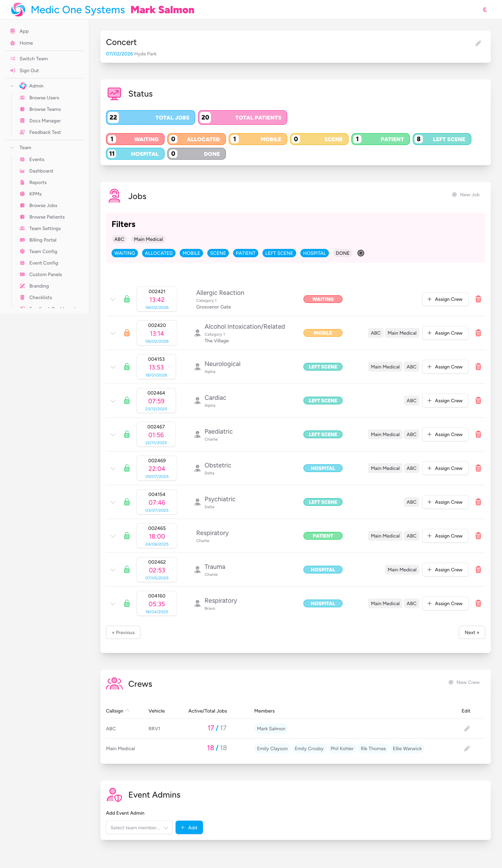Image resolution: width=502 pixels, height=868 pixels.
Task: Toggle the MOBILE status filter
Action: pyautogui.click(x=191, y=253)
